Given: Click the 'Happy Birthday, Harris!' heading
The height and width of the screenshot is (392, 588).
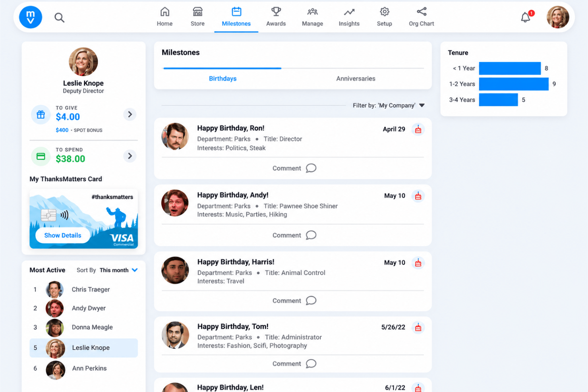Looking at the screenshot, I should pyautogui.click(x=236, y=262).
